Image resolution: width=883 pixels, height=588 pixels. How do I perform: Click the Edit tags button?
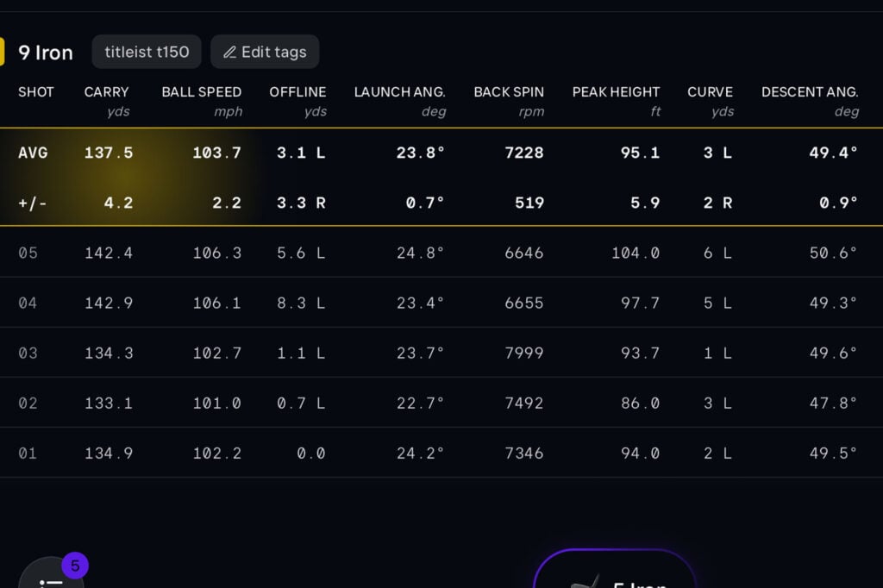click(x=265, y=52)
